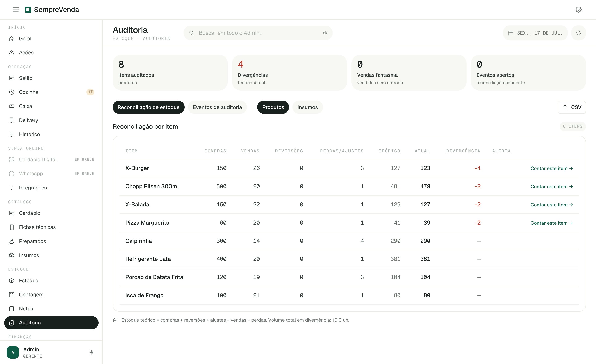Viewport: 596px width, 364px height.
Task: Open Geral in the sidebar
Action: (51, 39)
